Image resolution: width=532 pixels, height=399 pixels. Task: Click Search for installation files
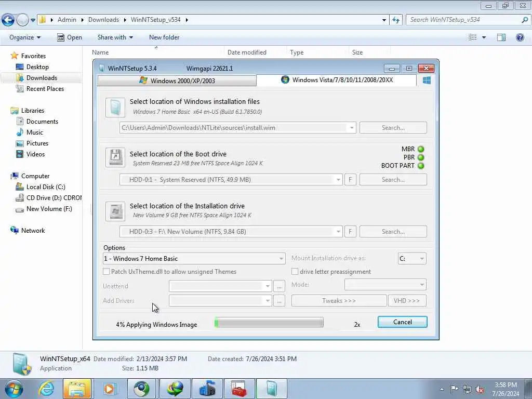pos(393,128)
